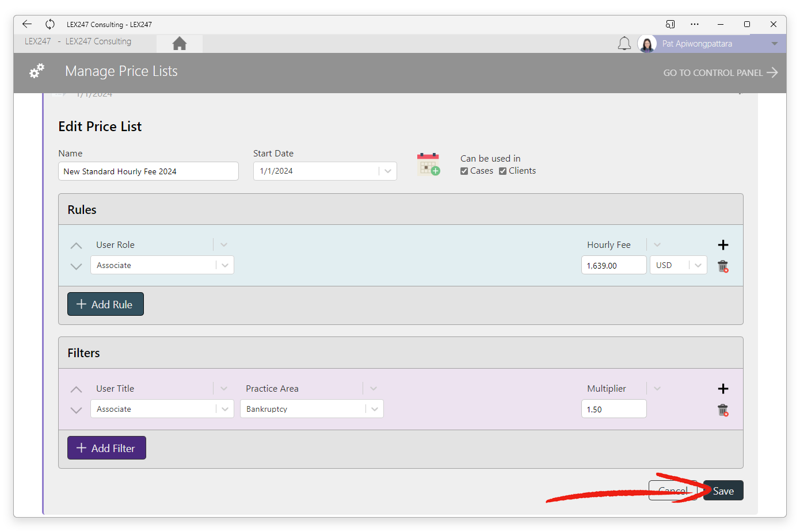Move the Bankruptcy filter up

click(76, 389)
